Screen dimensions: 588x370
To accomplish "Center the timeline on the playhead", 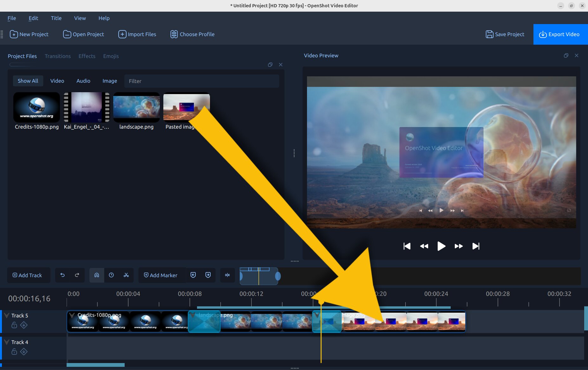I will tap(227, 275).
